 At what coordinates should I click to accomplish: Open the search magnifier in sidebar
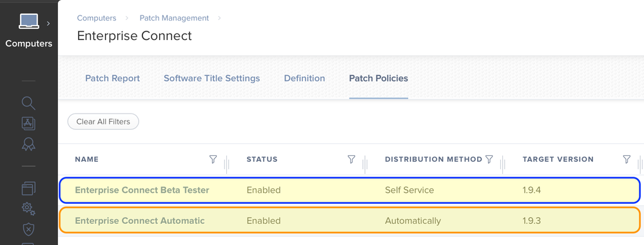click(x=28, y=103)
